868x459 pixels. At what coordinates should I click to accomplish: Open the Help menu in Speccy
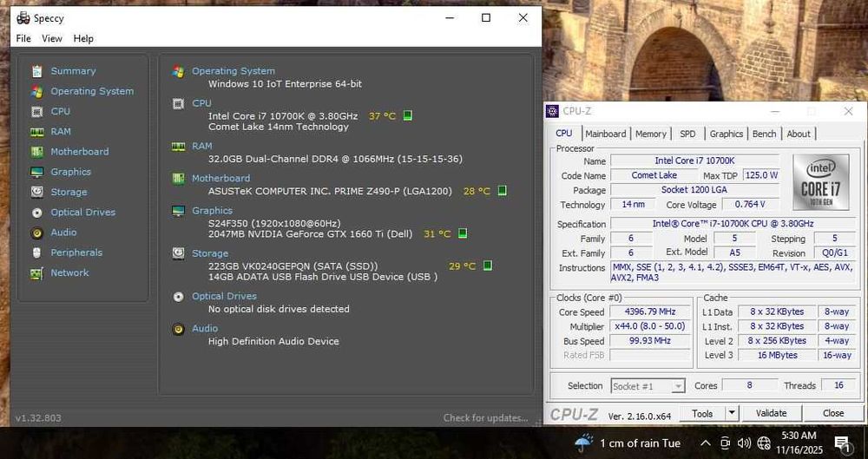click(x=83, y=38)
